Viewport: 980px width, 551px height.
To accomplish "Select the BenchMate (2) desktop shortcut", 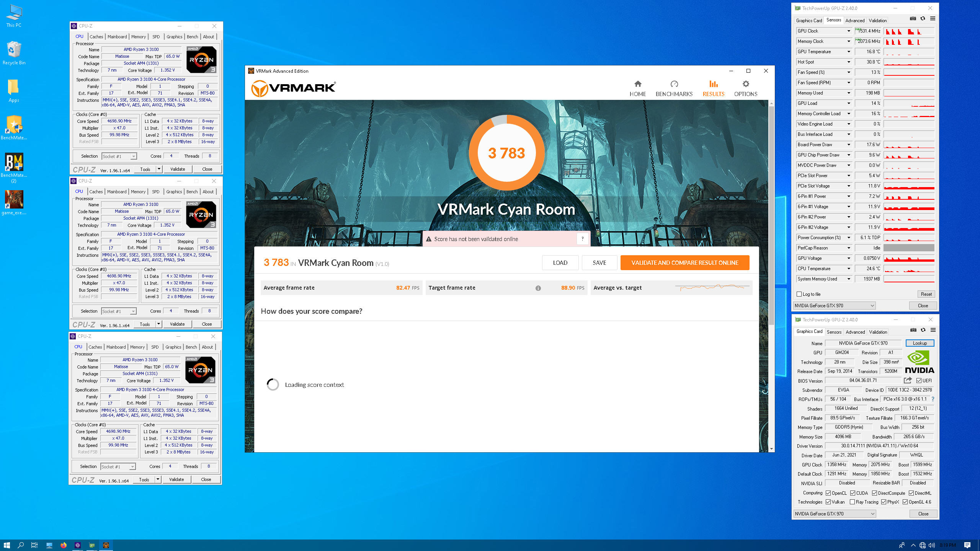I will point(14,168).
